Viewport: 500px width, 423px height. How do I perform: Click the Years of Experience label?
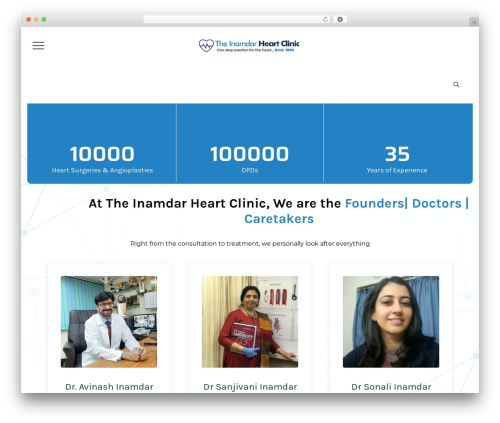point(397,170)
